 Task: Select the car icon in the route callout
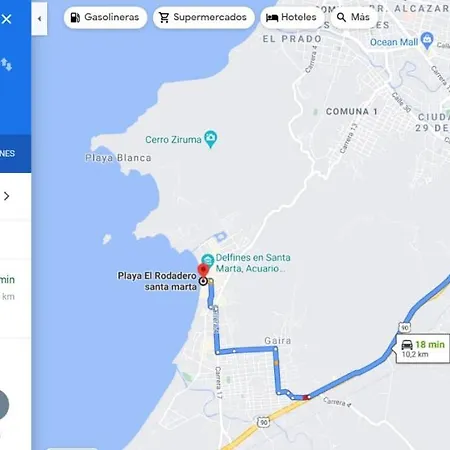coord(407,345)
